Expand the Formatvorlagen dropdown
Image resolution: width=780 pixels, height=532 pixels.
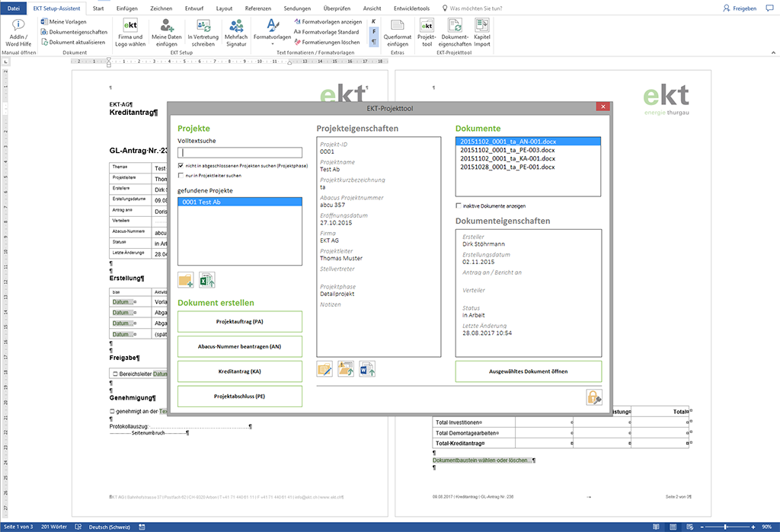pyautogui.click(x=272, y=33)
